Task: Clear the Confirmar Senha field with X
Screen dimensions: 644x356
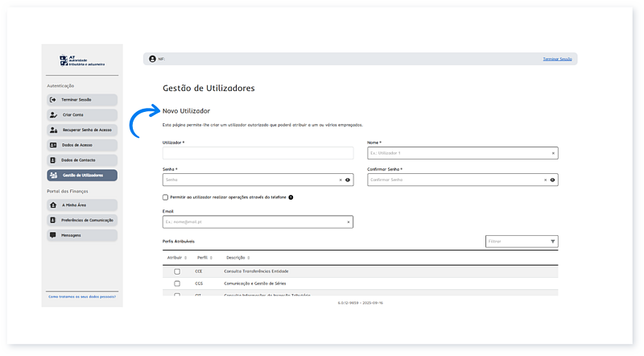Action: [x=545, y=180]
